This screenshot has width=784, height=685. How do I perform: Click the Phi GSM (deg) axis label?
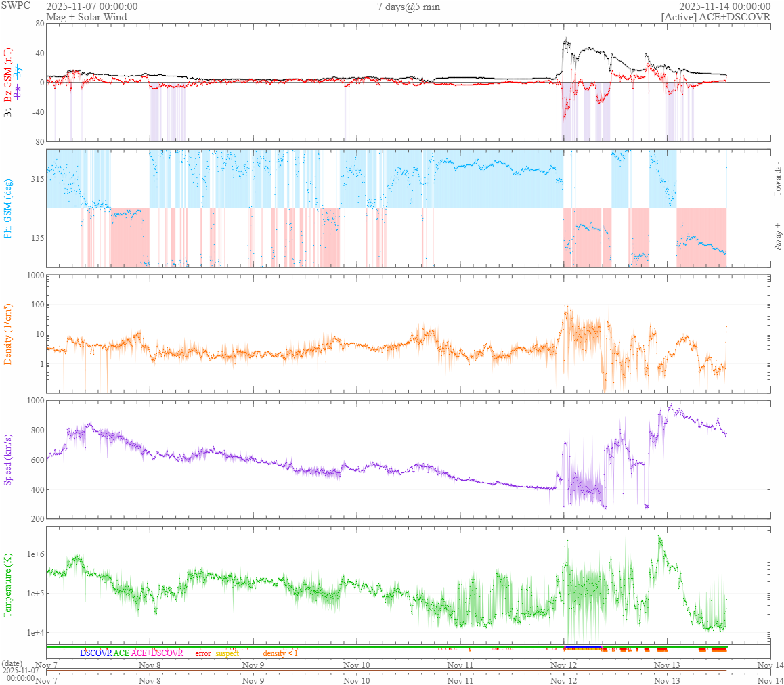(x=8, y=208)
